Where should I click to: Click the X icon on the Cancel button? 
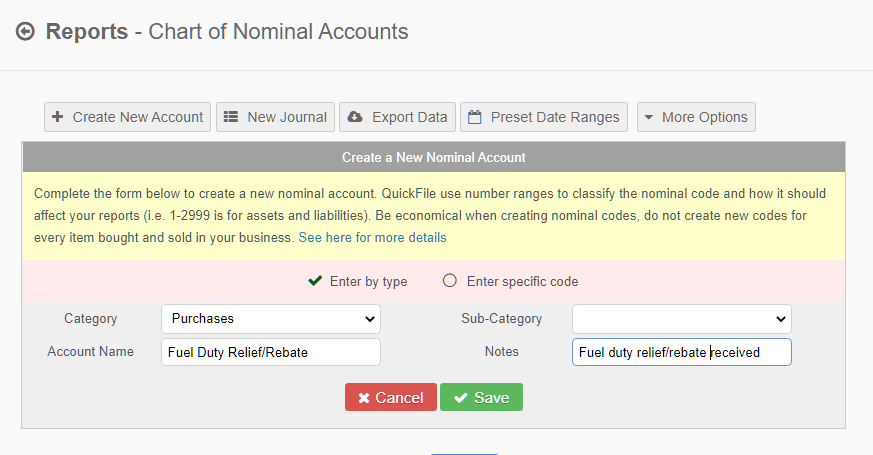(x=364, y=398)
